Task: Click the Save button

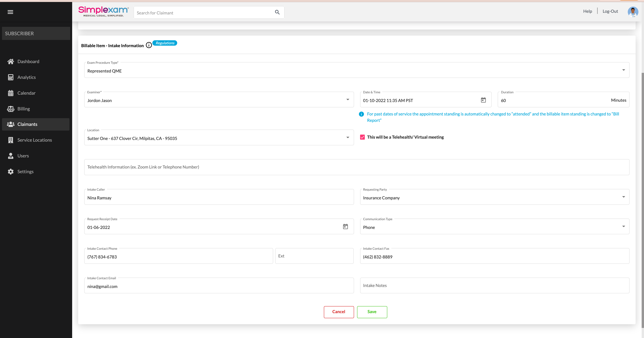Action: 372,312
